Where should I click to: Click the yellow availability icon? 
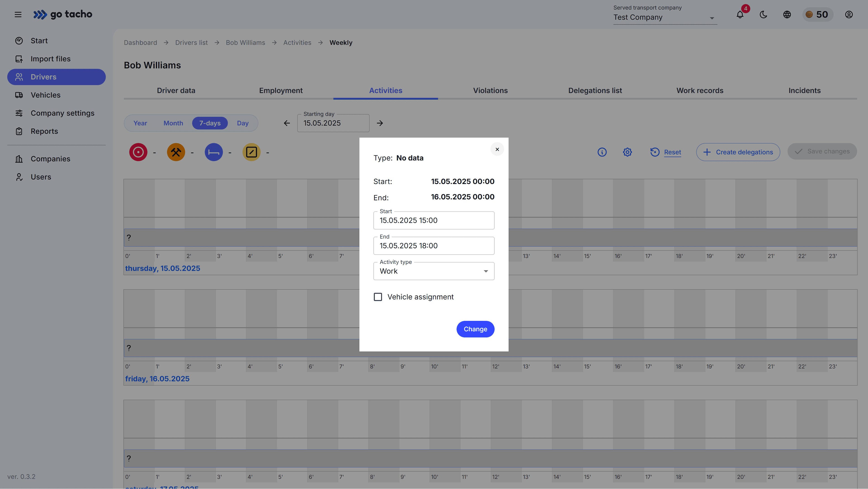click(251, 152)
